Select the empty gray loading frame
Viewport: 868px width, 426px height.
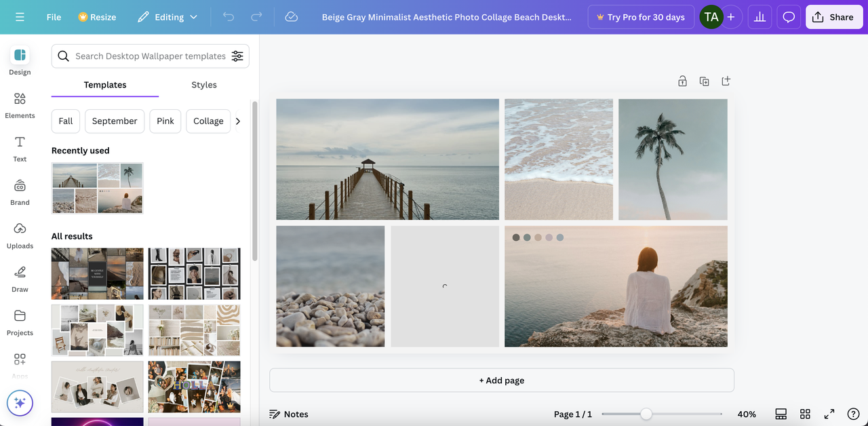tap(445, 286)
